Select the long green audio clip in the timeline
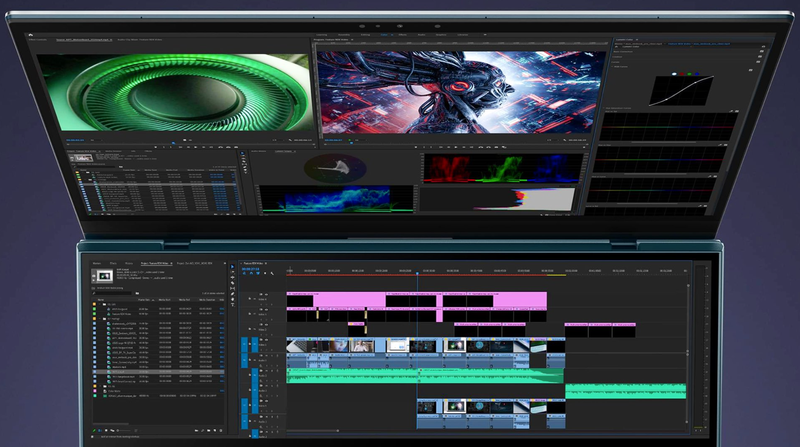This screenshot has width=800, height=447. (425, 376)
